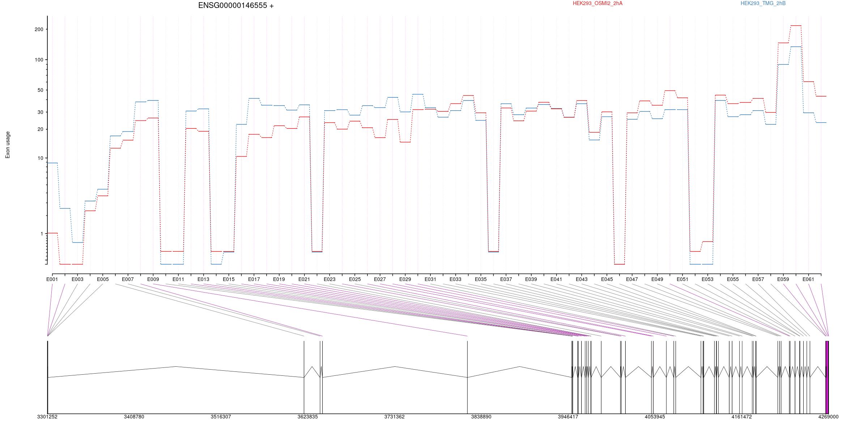Click exon label E035
The height and width of the screenshot is (434, 868).
coord(481,279)
